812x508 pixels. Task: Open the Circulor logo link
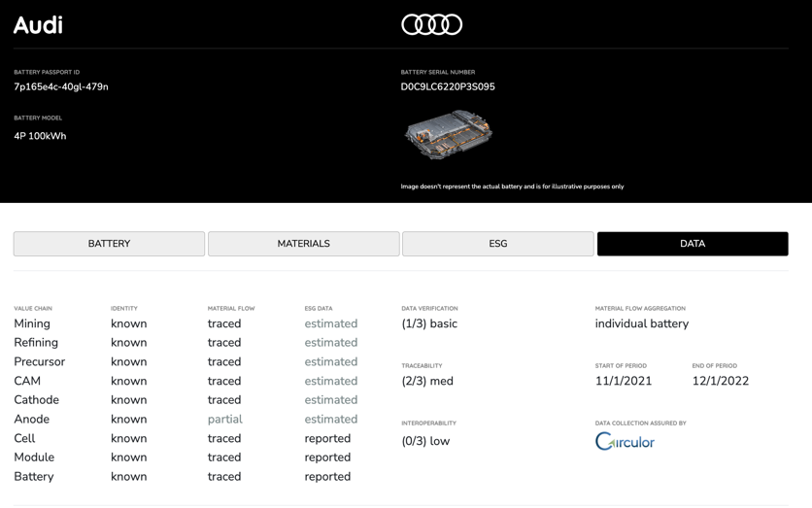click(x=625, y=441)
